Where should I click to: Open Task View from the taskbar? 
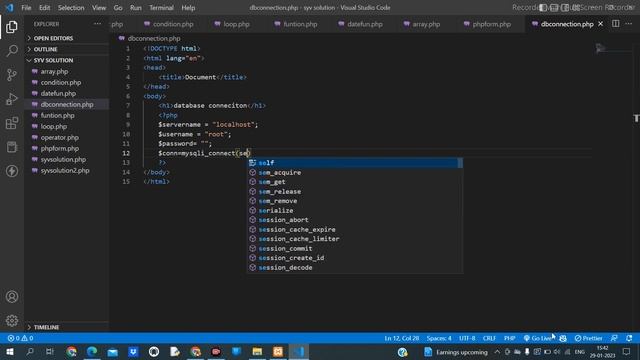pos(50,352)
